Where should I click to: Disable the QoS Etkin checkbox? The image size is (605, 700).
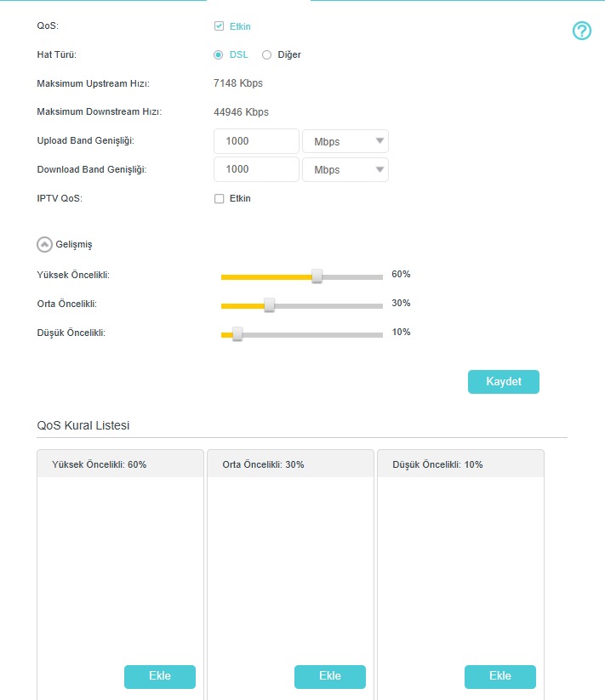tap(219, 26)
